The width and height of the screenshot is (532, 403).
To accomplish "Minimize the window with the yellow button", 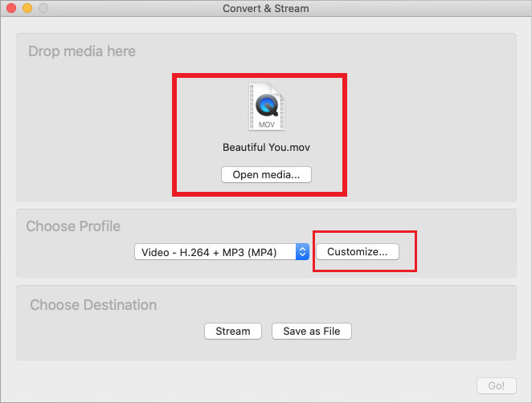I will coord(27,9).
